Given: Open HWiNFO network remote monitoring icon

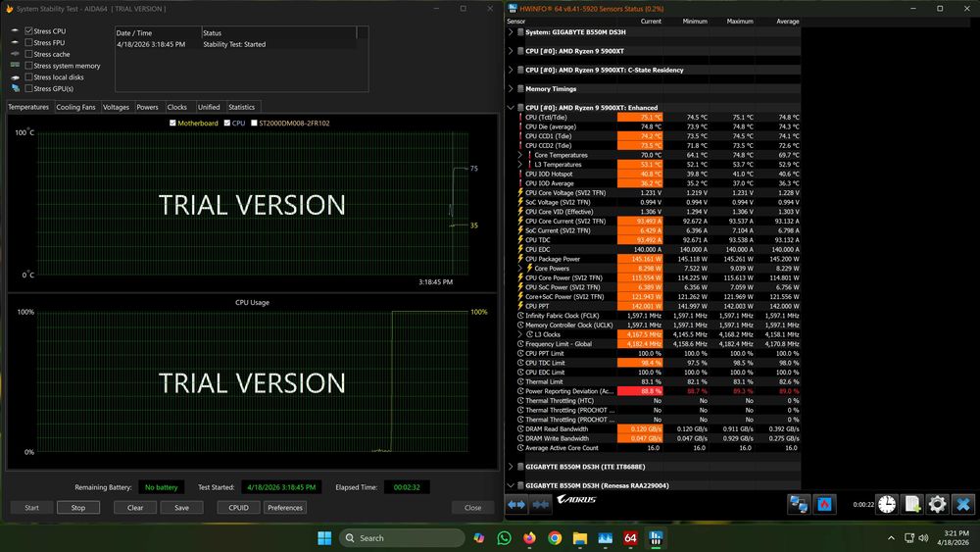Looking at the screenshot, I should 799,504.
